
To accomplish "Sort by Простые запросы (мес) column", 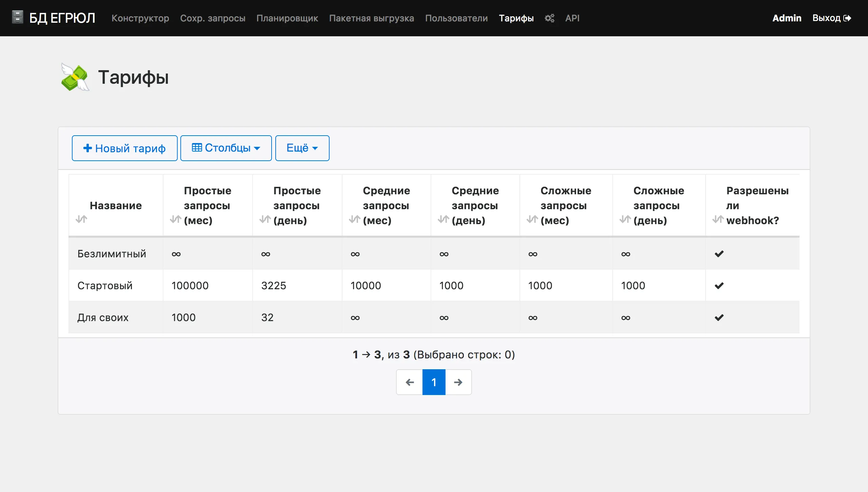I will [x=175, y=219].
